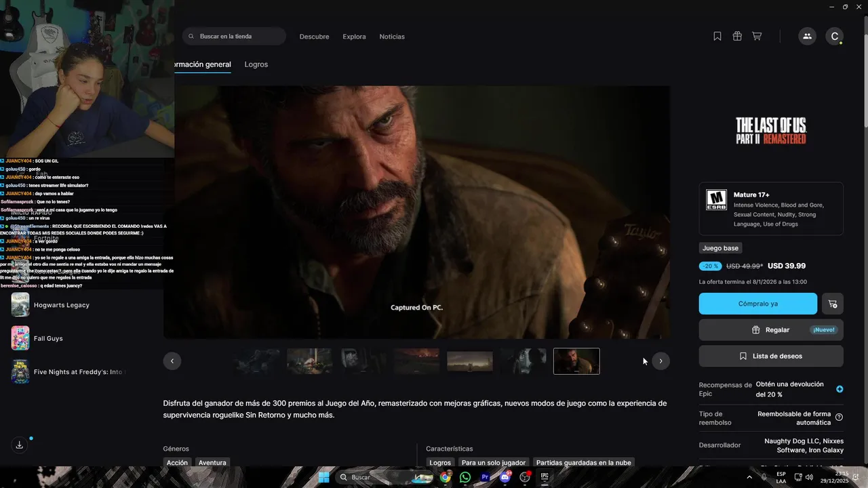
Task: Switch the ESP LAA keyboard language indicator
Action: click(x=781, y=477)
